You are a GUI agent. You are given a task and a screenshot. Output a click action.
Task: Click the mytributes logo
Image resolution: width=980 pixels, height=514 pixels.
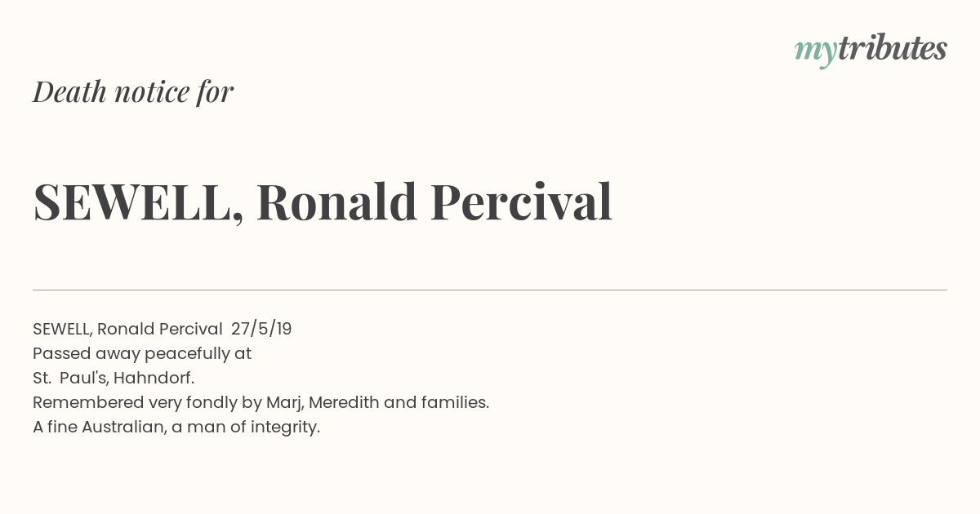pos(871,50)
